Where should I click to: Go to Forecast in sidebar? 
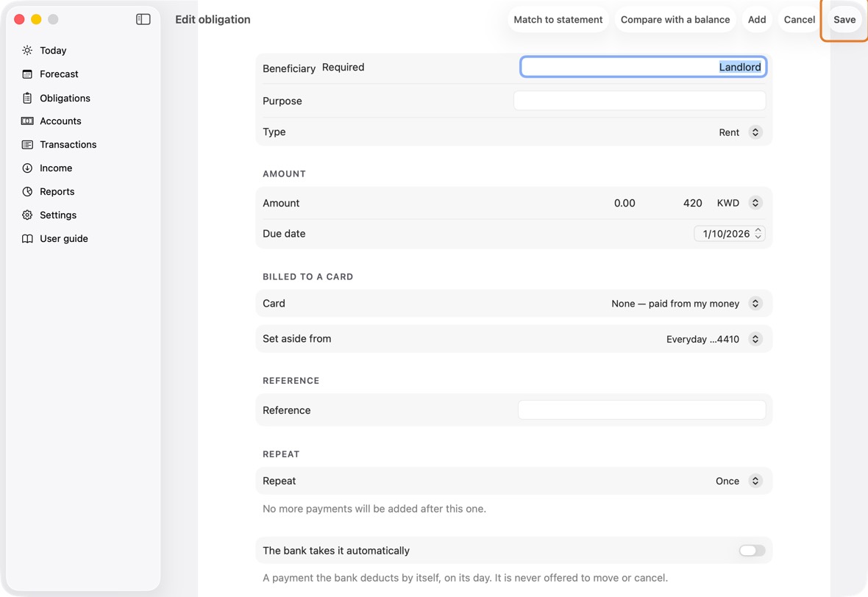tap(60, 74)
